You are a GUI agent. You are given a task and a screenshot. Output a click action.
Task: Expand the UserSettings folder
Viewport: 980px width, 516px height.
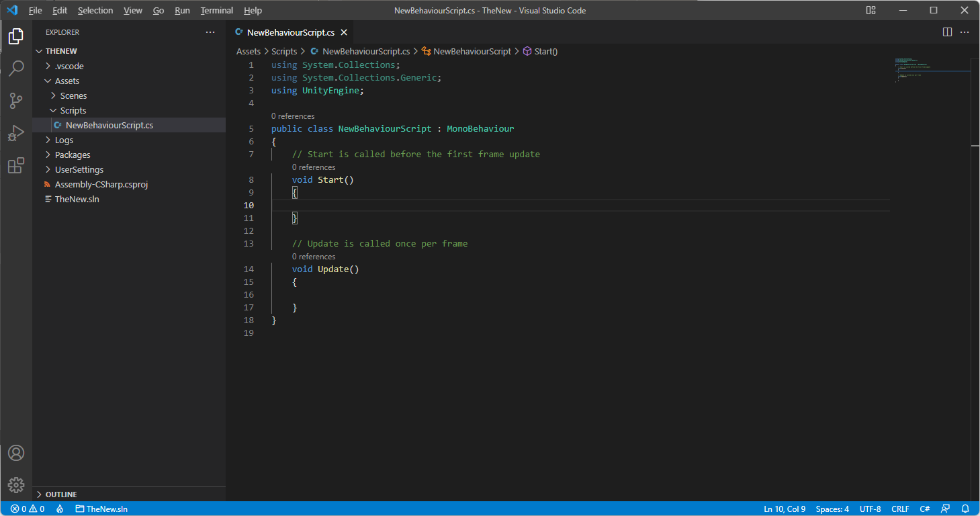[x=48, y=169]
